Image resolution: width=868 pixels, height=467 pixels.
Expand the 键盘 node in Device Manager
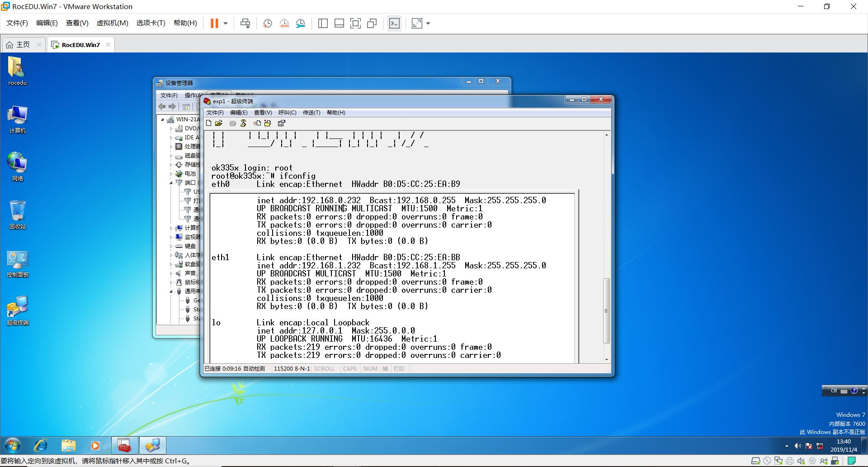(171, 246)
